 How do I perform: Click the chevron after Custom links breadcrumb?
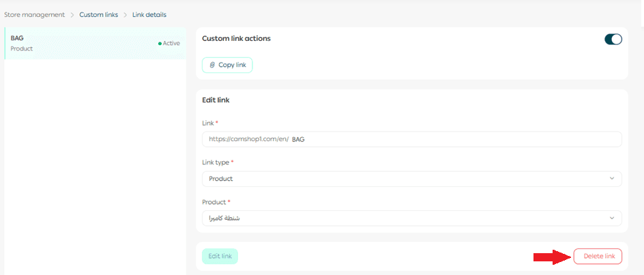(125, 14)
